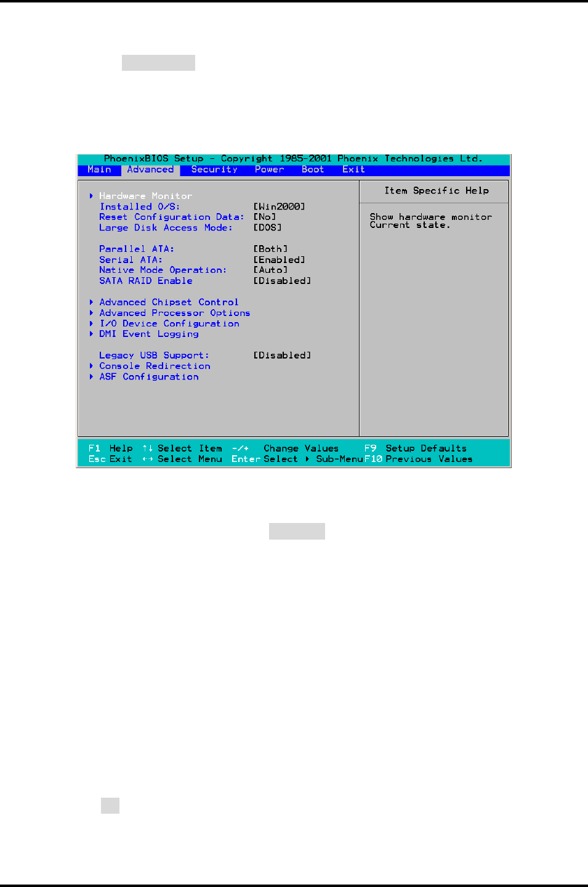Open the Power tab
588x887 pixels.
click(270, 169)
